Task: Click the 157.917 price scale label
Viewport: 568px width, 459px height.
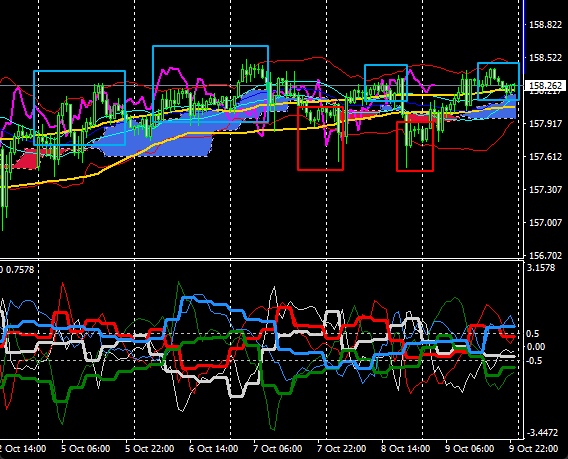Action: click(x=546, y=124)
